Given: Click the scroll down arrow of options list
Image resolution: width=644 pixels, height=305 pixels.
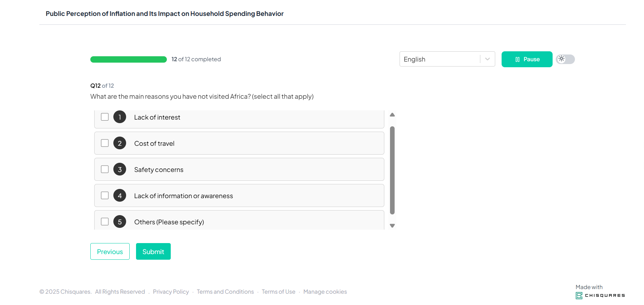Looking at the screenshot, I should pos(392,226).
